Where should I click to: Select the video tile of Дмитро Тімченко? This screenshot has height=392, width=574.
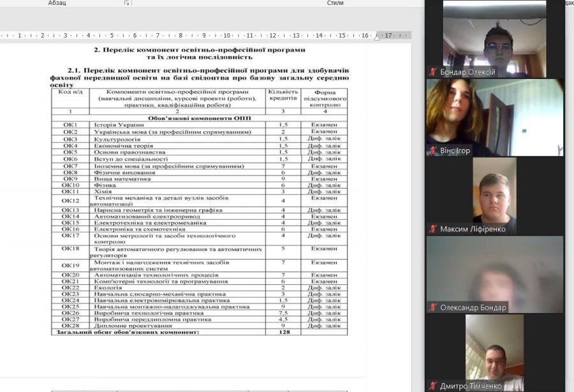[494, 353]
